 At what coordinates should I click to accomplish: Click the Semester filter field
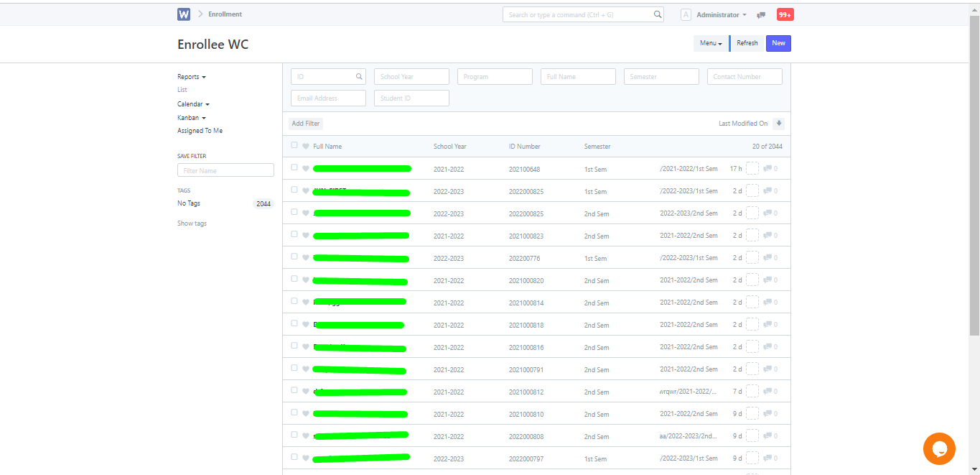(661, 77)
